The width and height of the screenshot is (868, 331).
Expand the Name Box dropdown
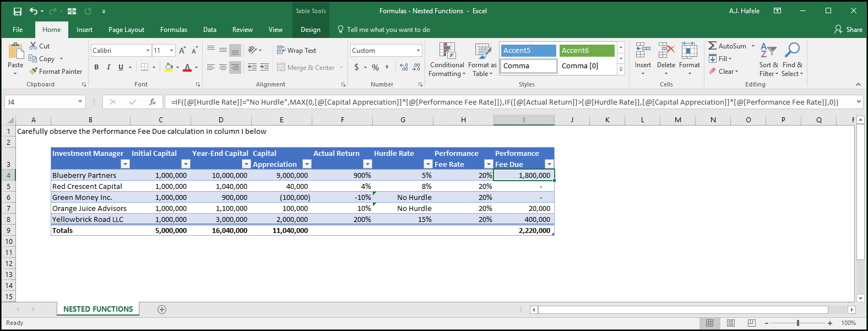pos(80,102)
